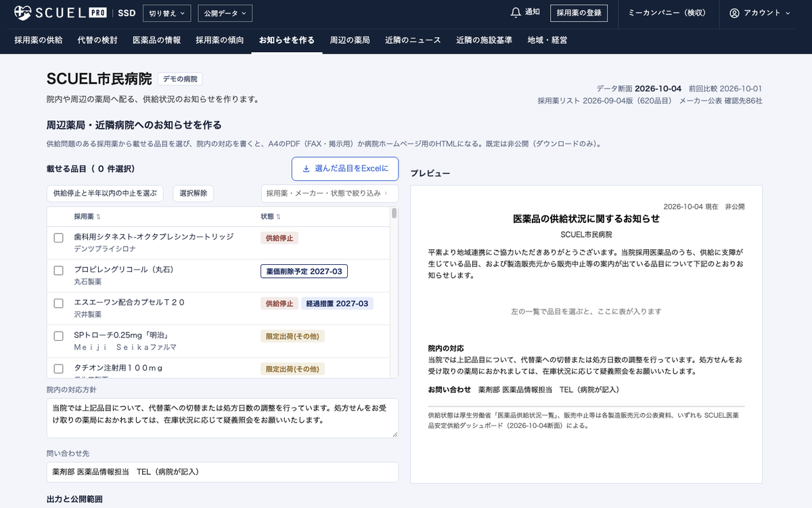This screenshot has width=812, height=508.
Task: Go to the 採用薬の供給 tab
Action: [x=39, y=40]
